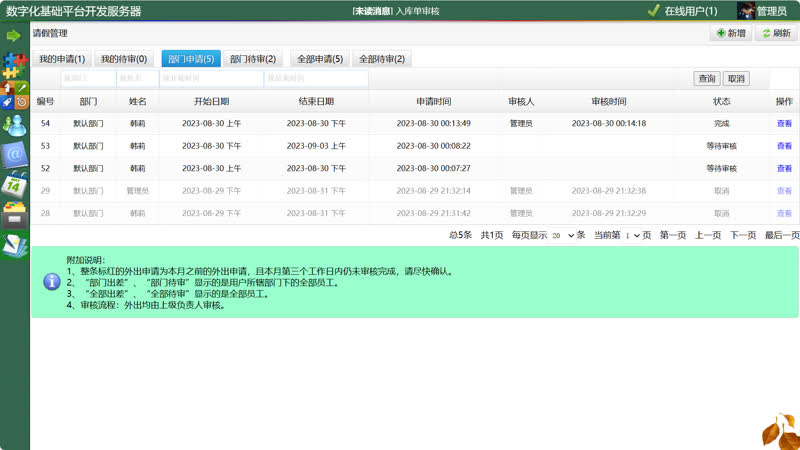Click the 新增 add button
800x450 pixels.
pos(730,34)
